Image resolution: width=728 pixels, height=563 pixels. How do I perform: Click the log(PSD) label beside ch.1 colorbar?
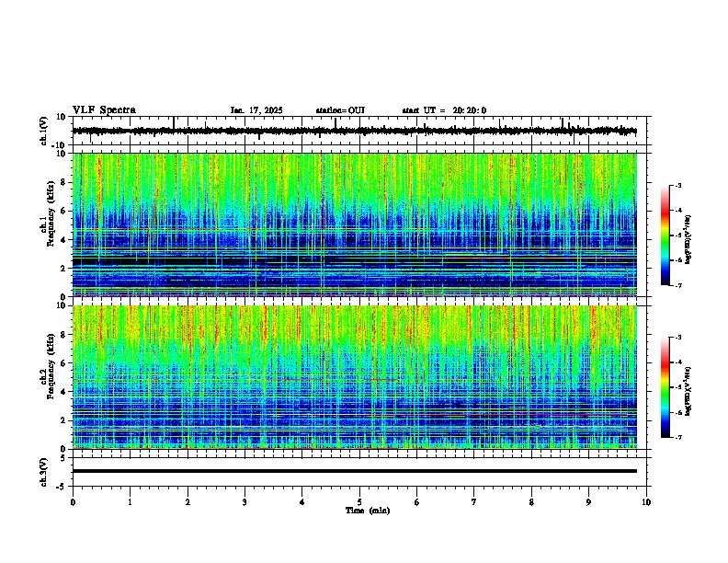[688, 240]
